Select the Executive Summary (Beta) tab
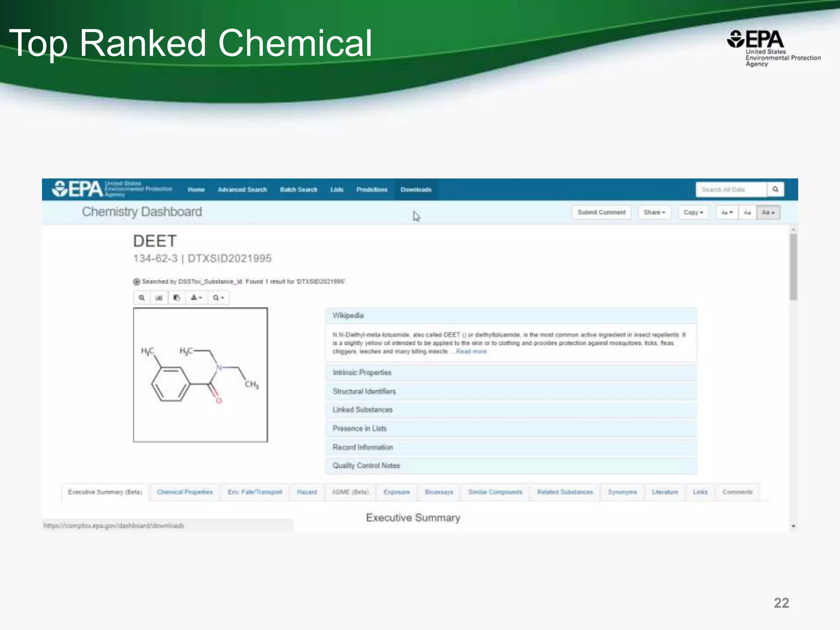The height and width of the screenshot is (630, 840). click(105, 492)
